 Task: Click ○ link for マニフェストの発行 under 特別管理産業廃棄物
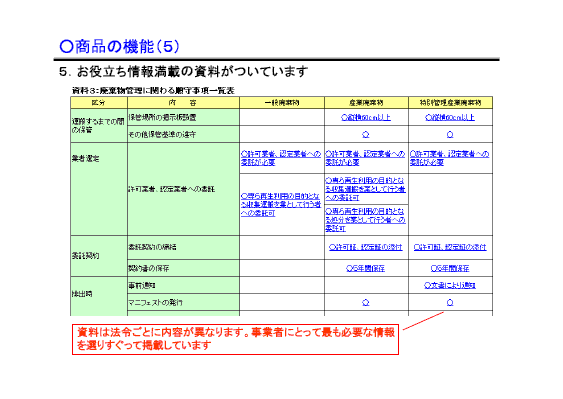click(x=450, y=302)
